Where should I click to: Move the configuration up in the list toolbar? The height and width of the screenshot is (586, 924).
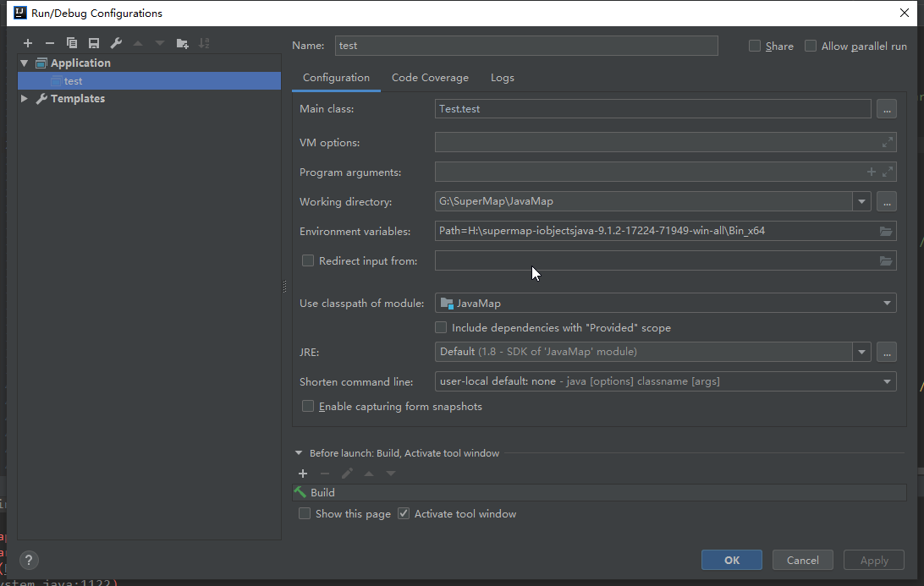point(138,43)
